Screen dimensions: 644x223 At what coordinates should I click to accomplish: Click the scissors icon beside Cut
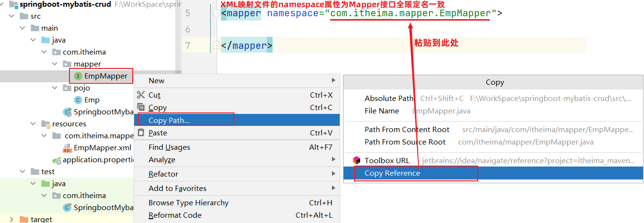point(141,95)
